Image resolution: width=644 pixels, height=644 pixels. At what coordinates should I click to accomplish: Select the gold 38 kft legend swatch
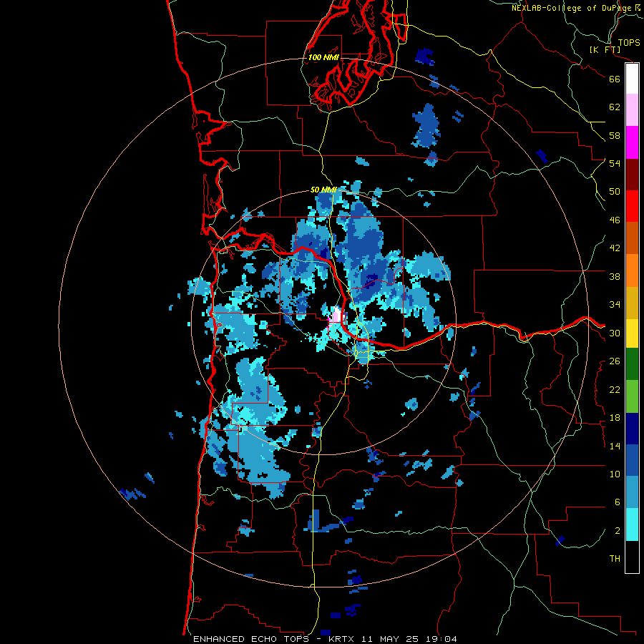pyautogui.click(x=632, y=303)
